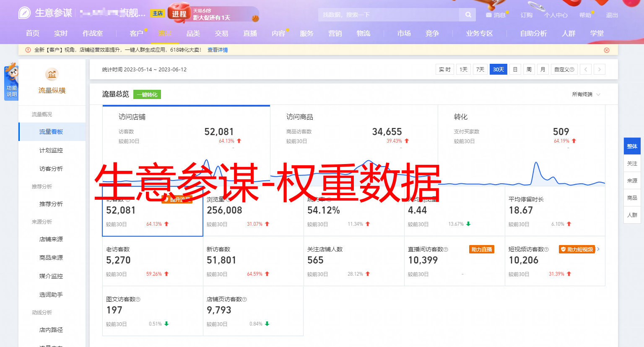This screenshot has width=644, height=347.
Task: Click 订购 in the top bar
Action: click(x=527, y=15)
